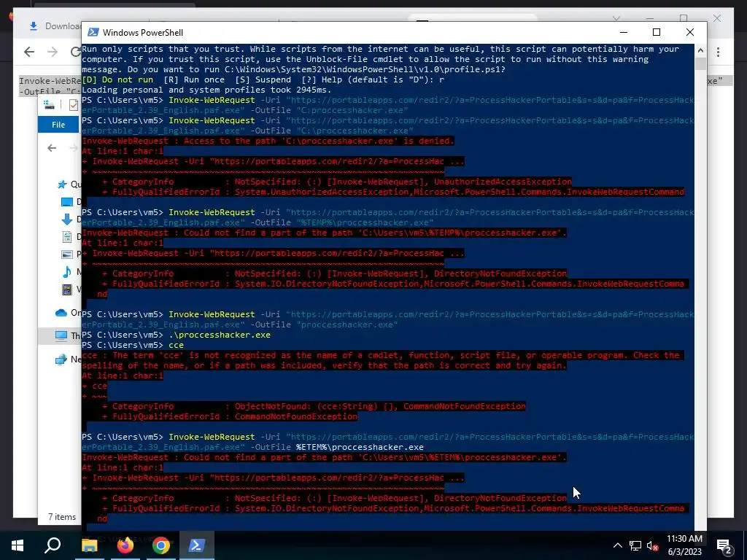The height and width of the screenshot is (560, 747).
Task: Open taskbar Search
Action: pos(53,545)
